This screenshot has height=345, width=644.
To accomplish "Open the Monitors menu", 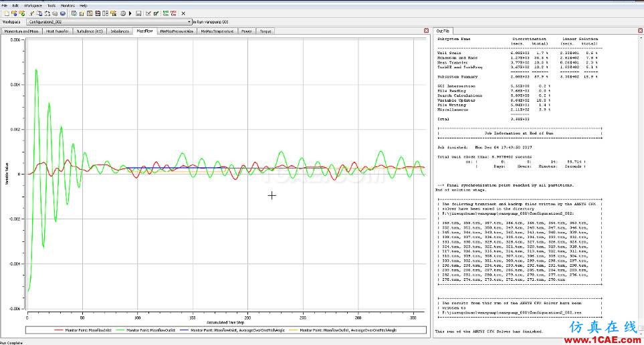I will click(68, 6).
